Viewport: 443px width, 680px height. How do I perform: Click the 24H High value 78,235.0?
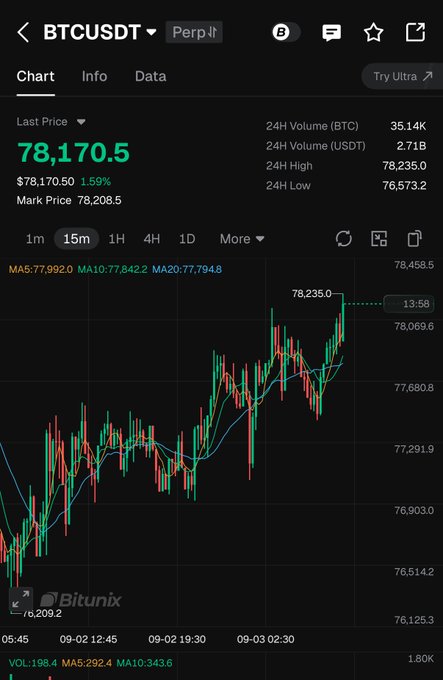404,166
